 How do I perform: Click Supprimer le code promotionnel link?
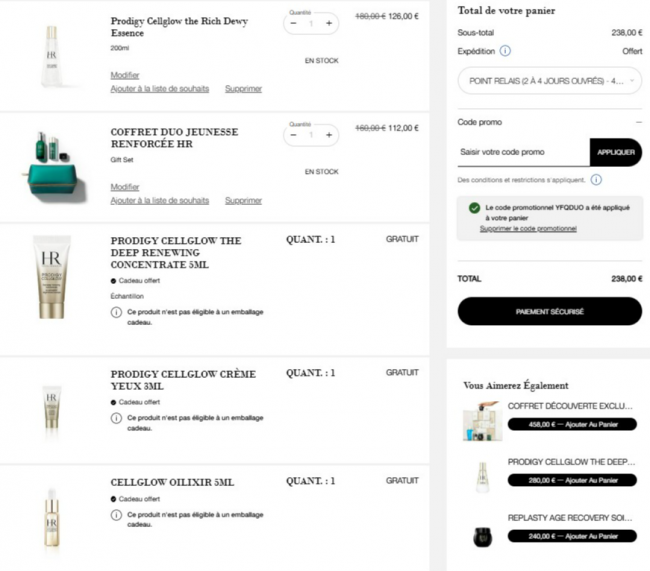click(528, 229)
